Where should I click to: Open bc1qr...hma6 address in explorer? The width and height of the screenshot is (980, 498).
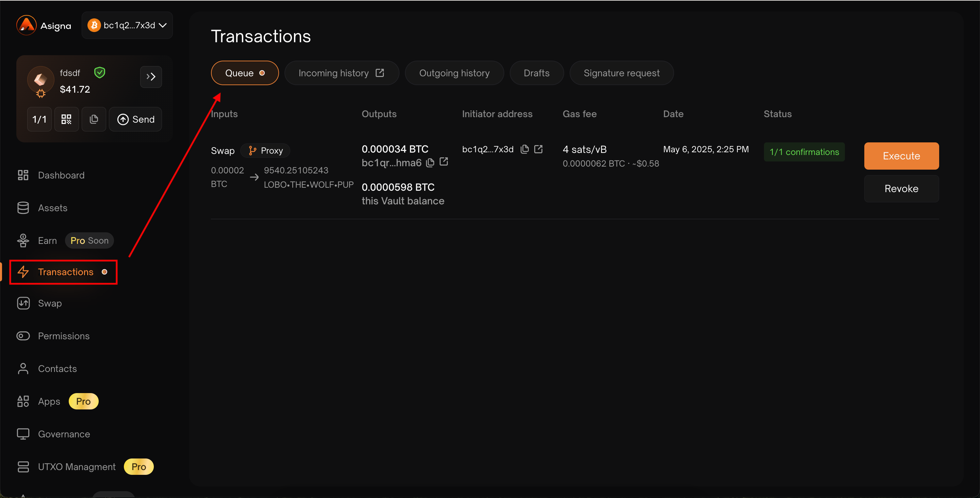click(444, 162)
